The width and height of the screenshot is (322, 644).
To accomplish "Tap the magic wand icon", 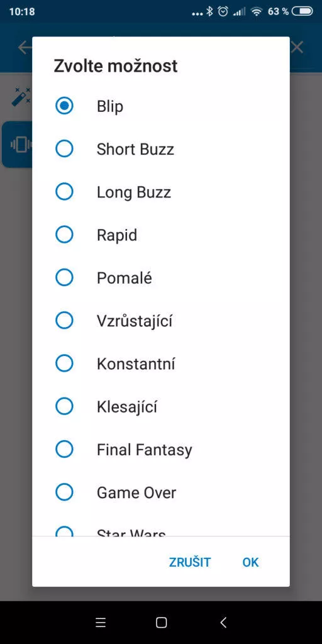I will pyautogui.click(x=21, y=96).
